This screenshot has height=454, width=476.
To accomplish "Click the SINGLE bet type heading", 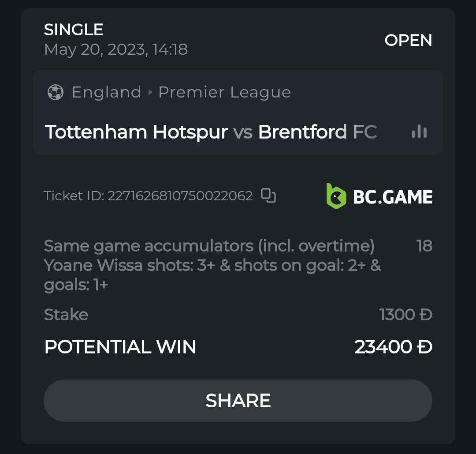I will click(74, 30).
